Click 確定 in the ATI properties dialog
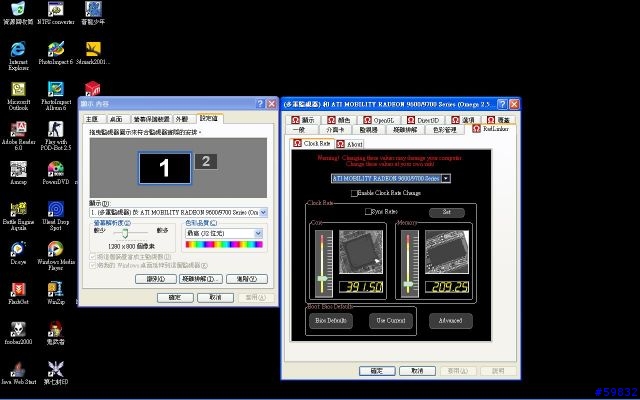 pyautogui.click(x=377, y=371)
